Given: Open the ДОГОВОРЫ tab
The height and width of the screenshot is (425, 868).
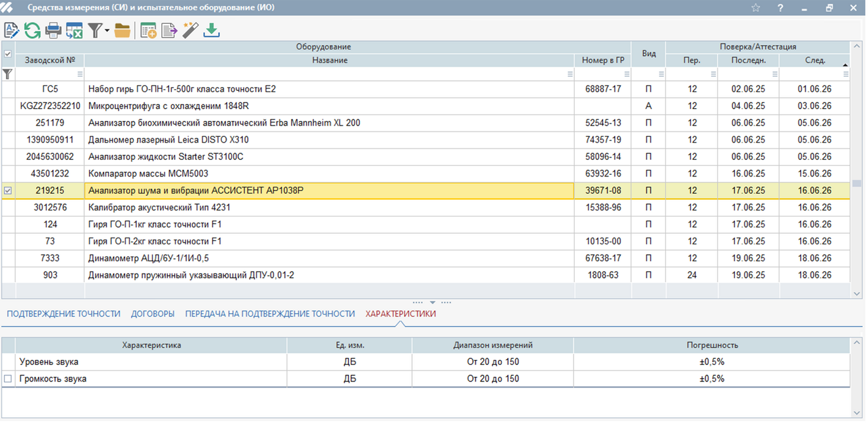Looking at the screenshot, I should [152, 314].
